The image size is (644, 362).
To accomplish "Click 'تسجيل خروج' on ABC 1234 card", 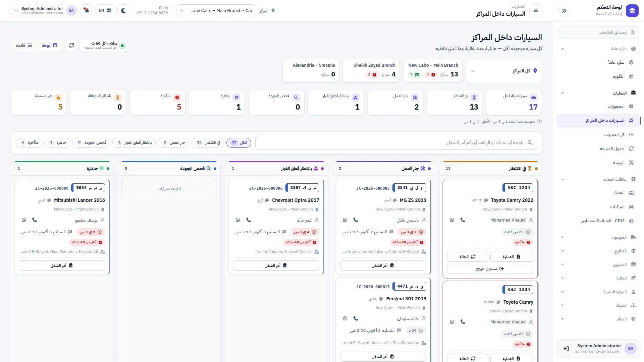I will pyautogui.click(x=490, y=269).
